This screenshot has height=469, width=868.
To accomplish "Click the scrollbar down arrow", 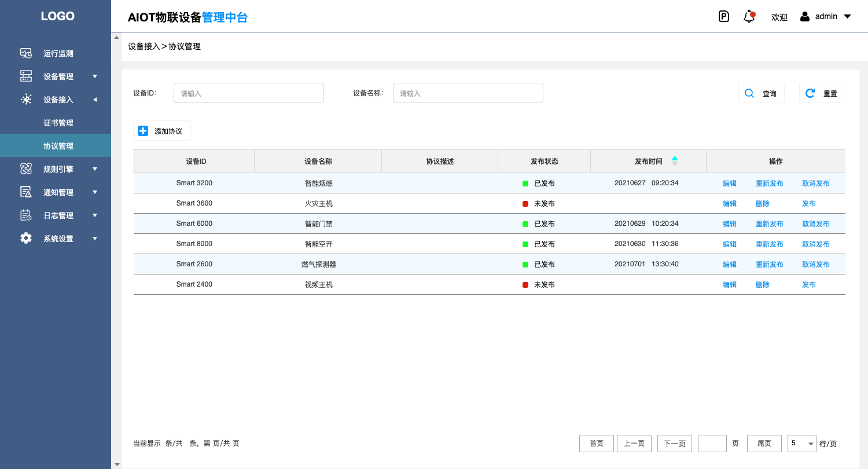I will tap(116, 464).
